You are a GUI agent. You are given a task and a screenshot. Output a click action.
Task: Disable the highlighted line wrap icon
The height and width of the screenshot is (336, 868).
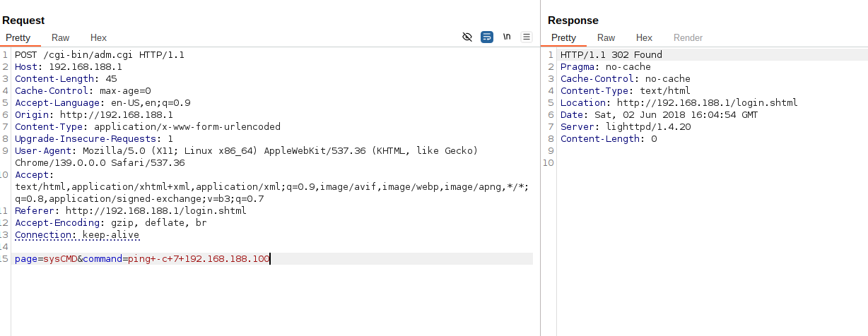pyautogui.click(x=486, y=37)
